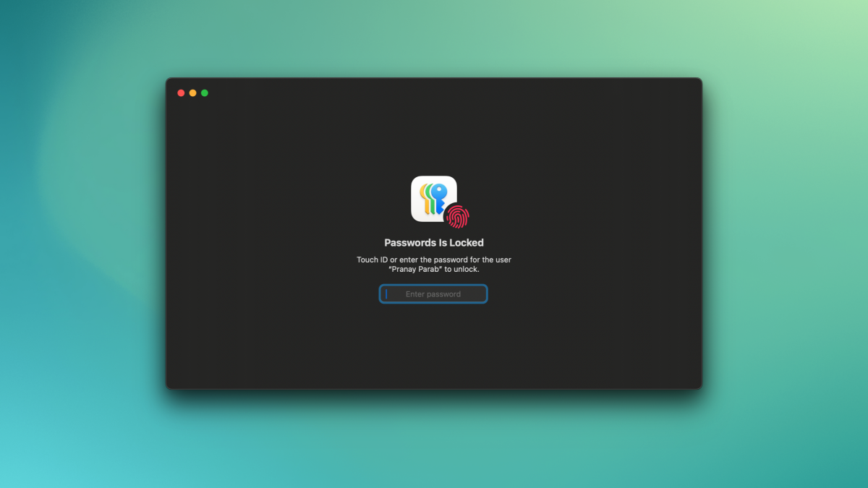Focus the Enter password field

click(433, 294)
